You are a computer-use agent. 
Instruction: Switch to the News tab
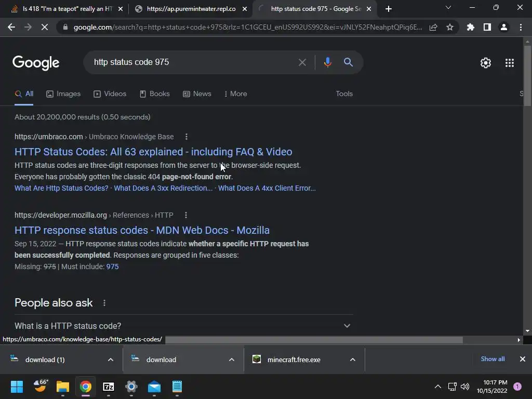[x=197, y=94]
